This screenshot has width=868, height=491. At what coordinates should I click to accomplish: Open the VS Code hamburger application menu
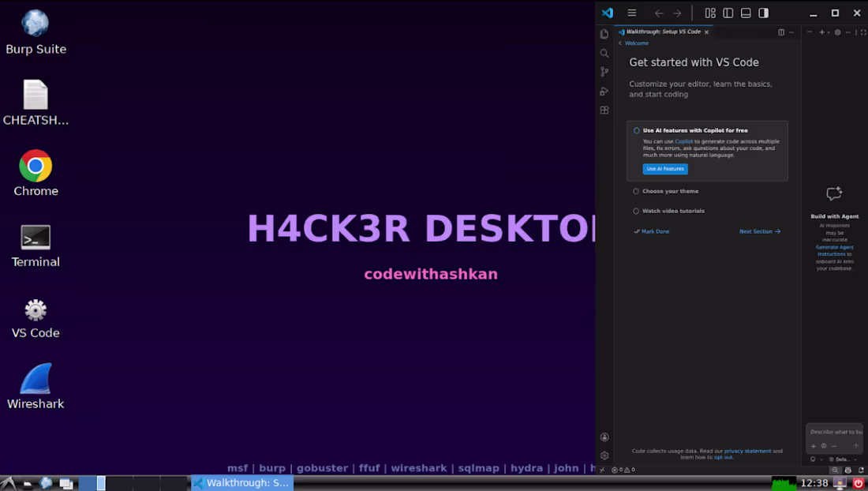(x=631, y=13)
